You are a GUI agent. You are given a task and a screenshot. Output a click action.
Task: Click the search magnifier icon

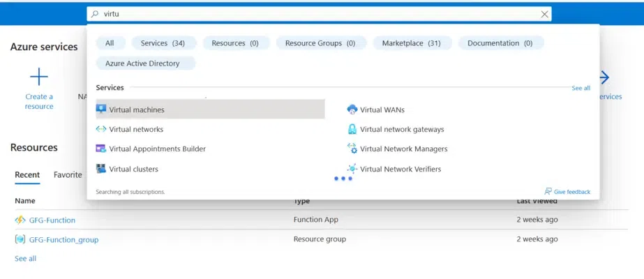pos(95,14)
